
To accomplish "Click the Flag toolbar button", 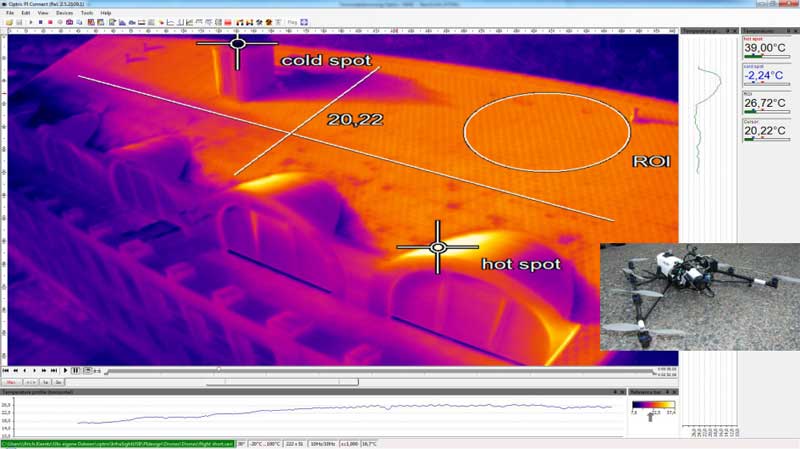I will [292, 22].
